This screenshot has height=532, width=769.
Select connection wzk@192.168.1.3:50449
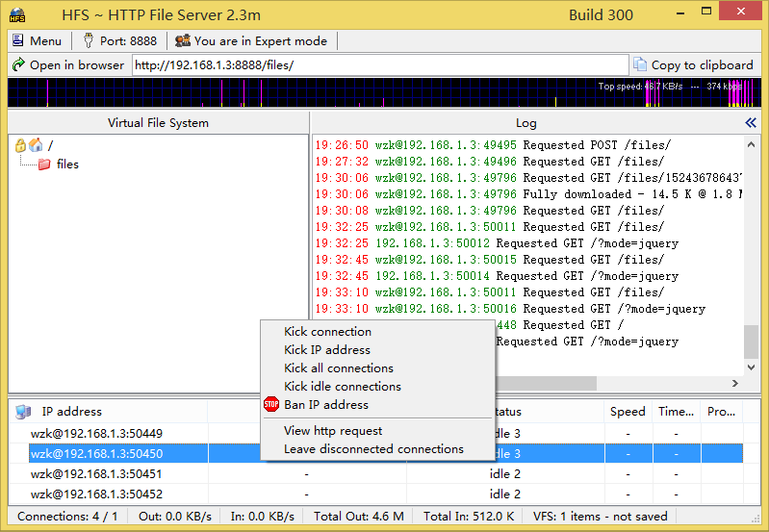click(x=96, y=434)
